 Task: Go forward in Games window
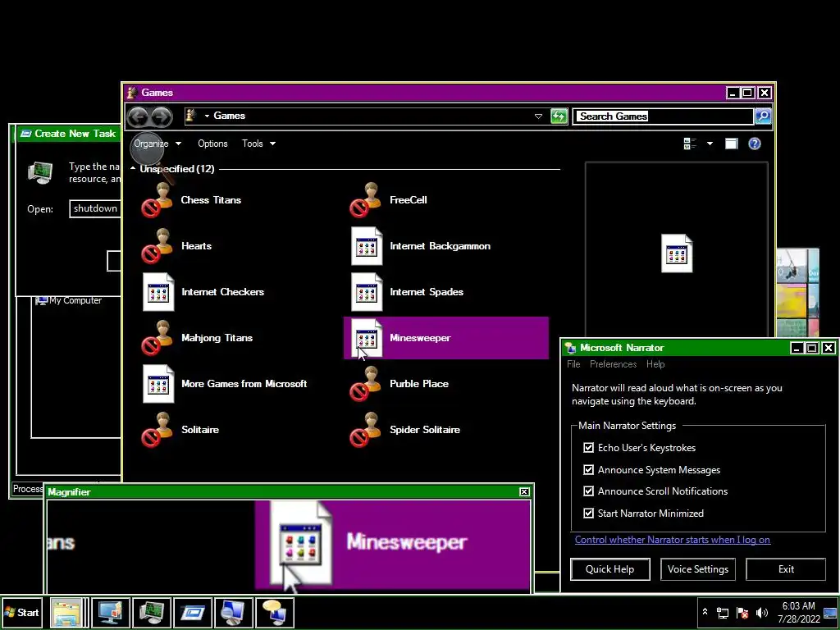click(162, 116)
